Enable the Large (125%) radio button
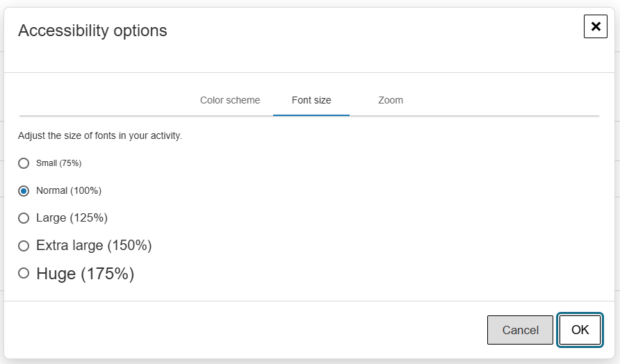 point(24,218)
